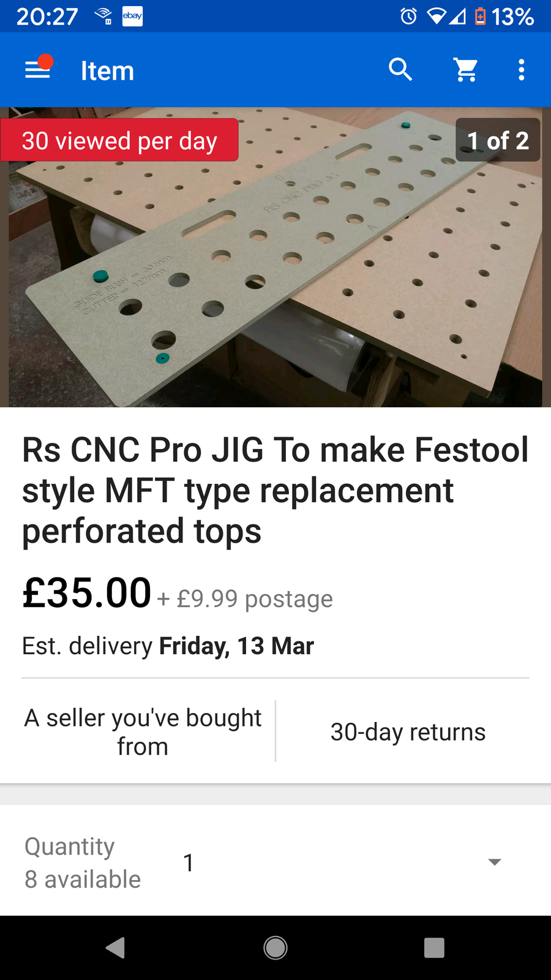This screenshot has height=980, width=551.
Task: Expand the Quantity dropdown arrow
Action: click(495, 862)
